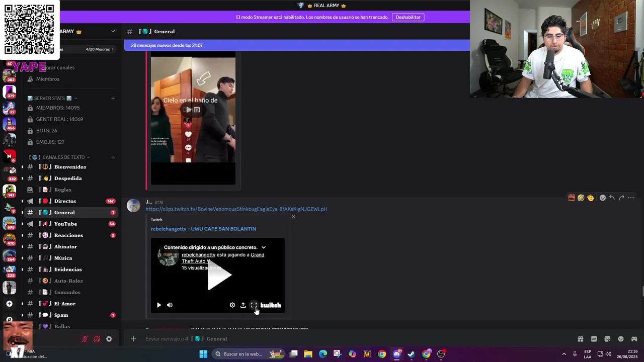Open the Akinator channel

click(70, 247)
